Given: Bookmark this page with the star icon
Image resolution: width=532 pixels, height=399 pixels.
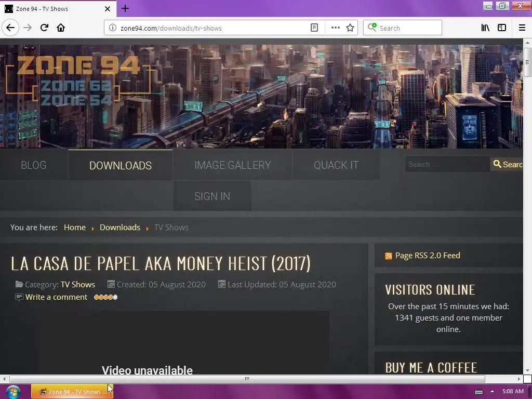Looking at the screenshot, I should pos(350,28).
